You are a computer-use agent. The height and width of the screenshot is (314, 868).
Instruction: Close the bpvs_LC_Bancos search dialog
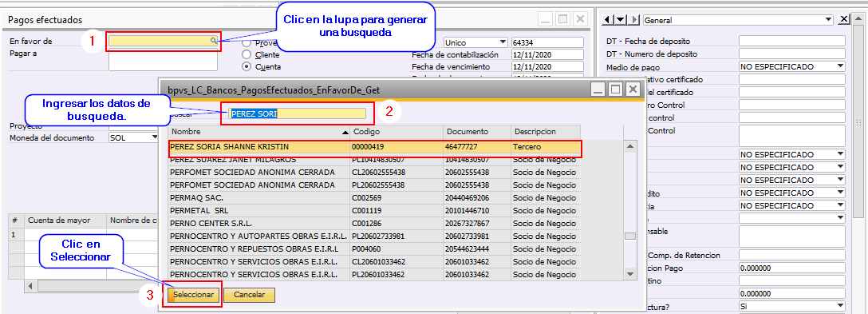pyautogui.click(x=632, y=89)
